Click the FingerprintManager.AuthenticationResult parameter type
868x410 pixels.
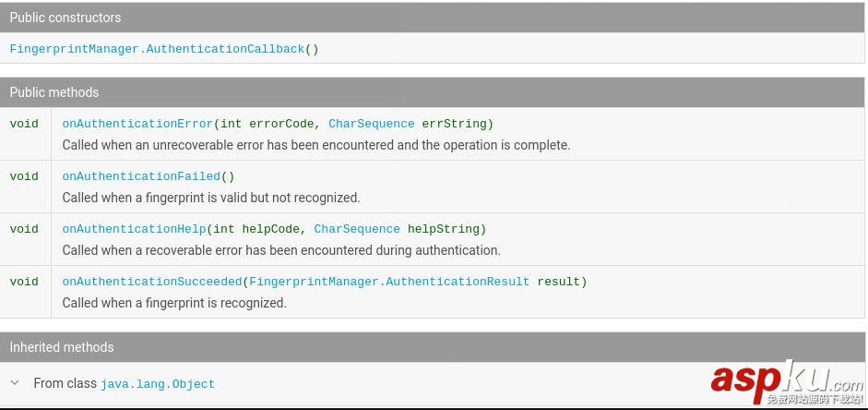pyautogui.click(x=389, y=282)
